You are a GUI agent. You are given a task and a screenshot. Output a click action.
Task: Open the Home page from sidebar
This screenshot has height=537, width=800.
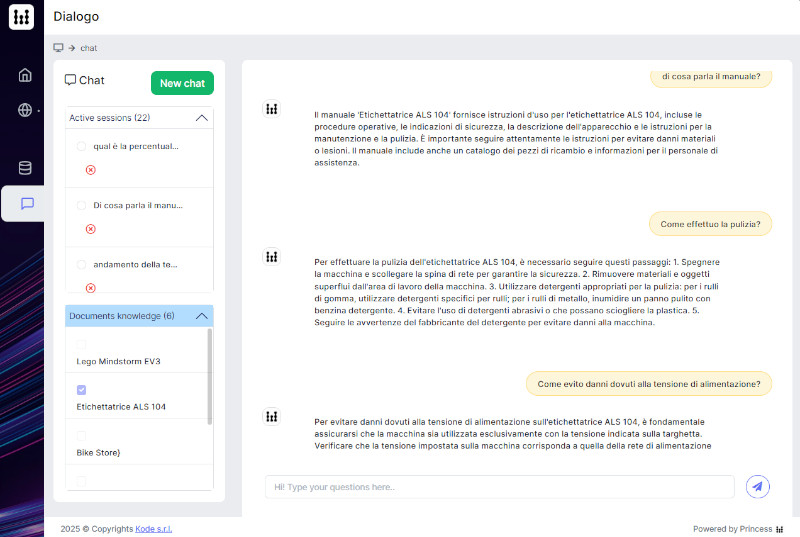pyautogui.click(x=25, y=75)
